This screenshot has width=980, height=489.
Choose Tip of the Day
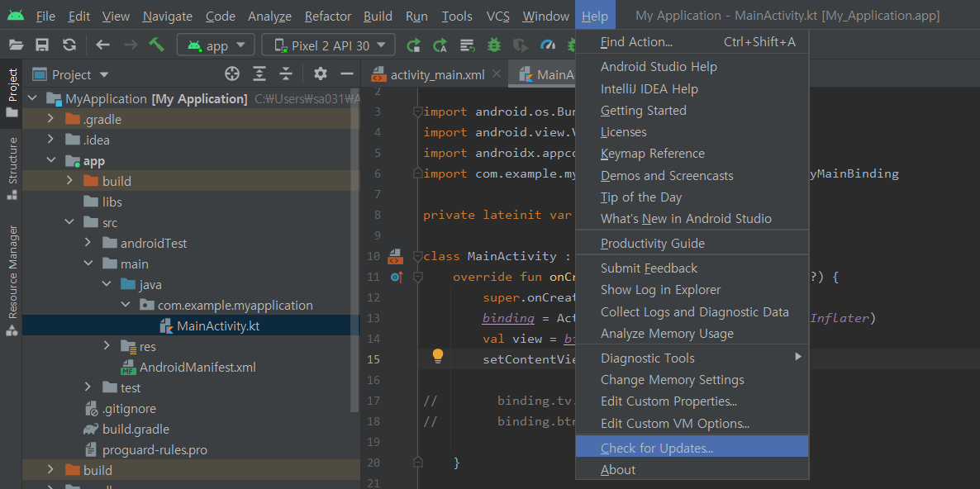click(692, 197)
